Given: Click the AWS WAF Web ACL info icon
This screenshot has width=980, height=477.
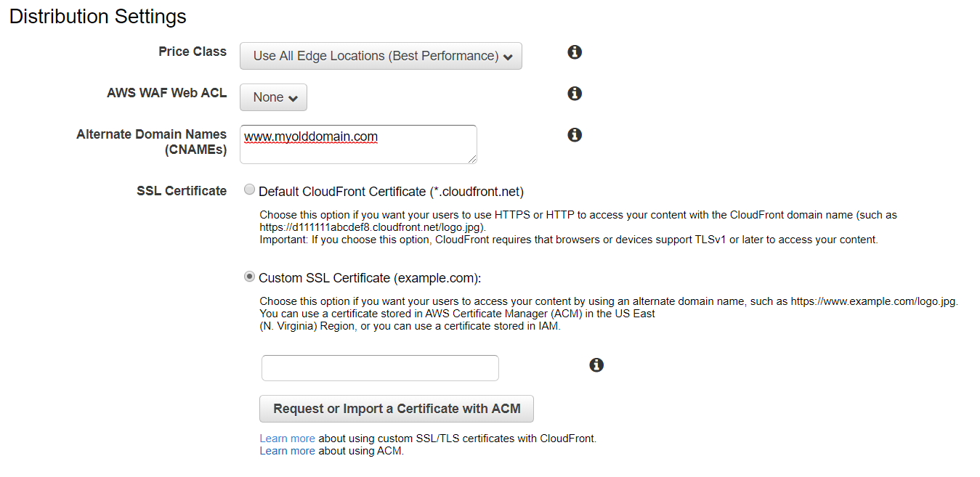Looking at the screenshot, I should click(574, 94).
